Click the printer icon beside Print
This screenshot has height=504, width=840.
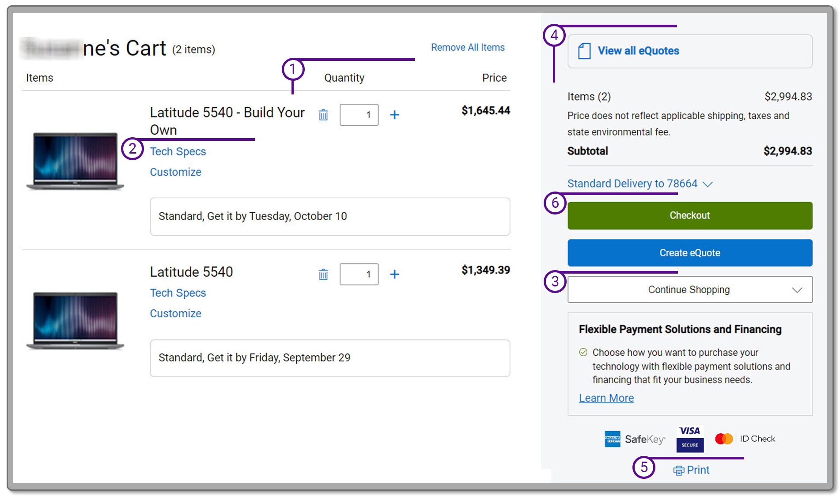(678, 470)
